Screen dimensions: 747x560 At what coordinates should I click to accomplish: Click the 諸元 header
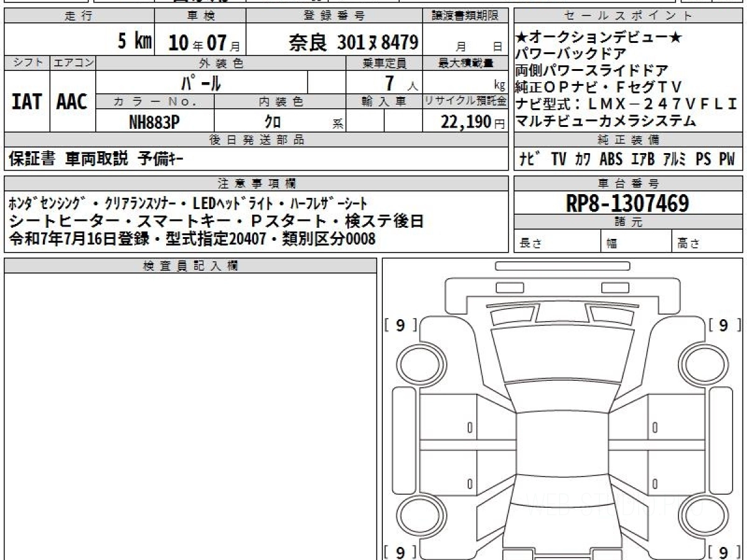coord(627,222)
